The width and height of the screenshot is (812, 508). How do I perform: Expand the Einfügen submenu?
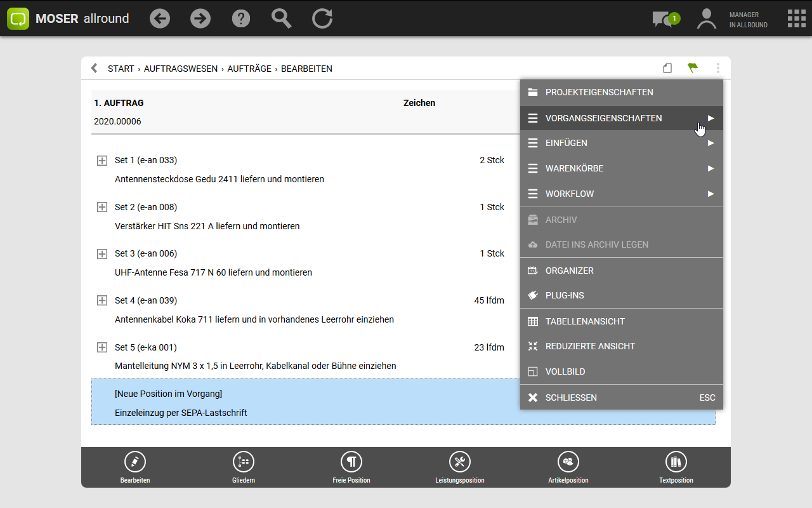pyautogui.click(x=621, y=144)
